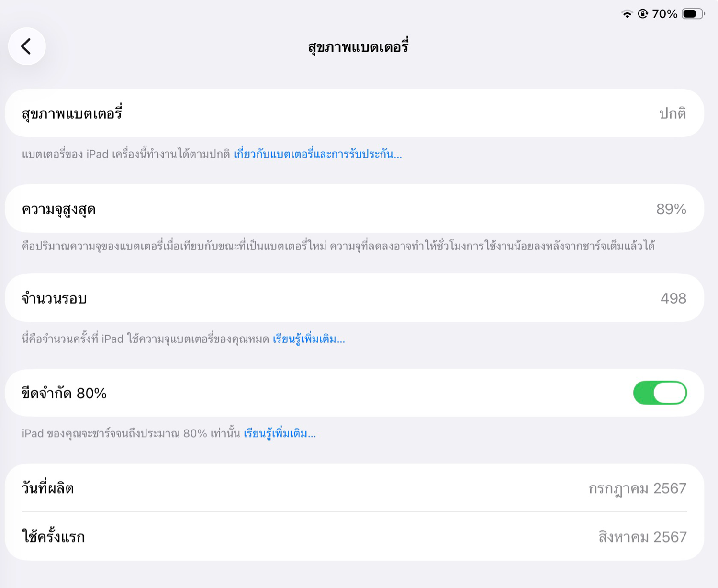Tap the กรกฎาคม 2567 manufacture date value
This screenshot has width=718, height=588.
[x=637, y=488]
